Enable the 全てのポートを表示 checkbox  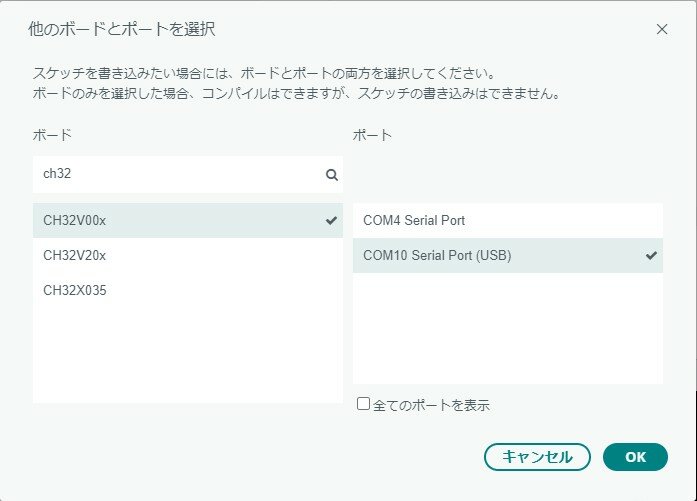pyautogui.click(x=364, y=404)
